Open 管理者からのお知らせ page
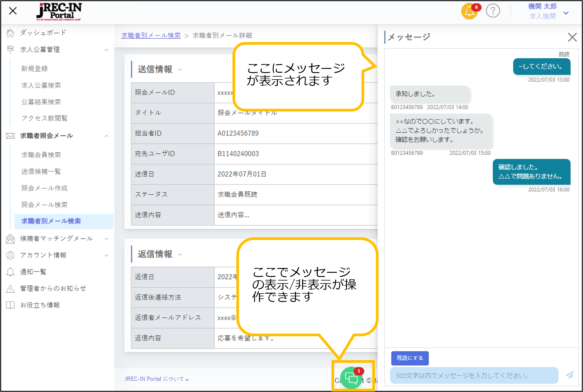 pyautogui.click(x=53, y=289)
